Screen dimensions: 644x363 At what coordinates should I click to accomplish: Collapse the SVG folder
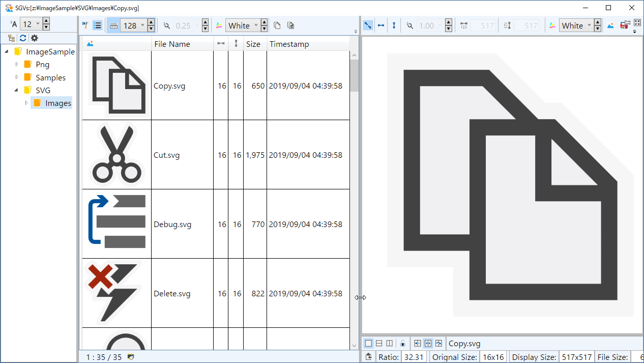[17, 90]
